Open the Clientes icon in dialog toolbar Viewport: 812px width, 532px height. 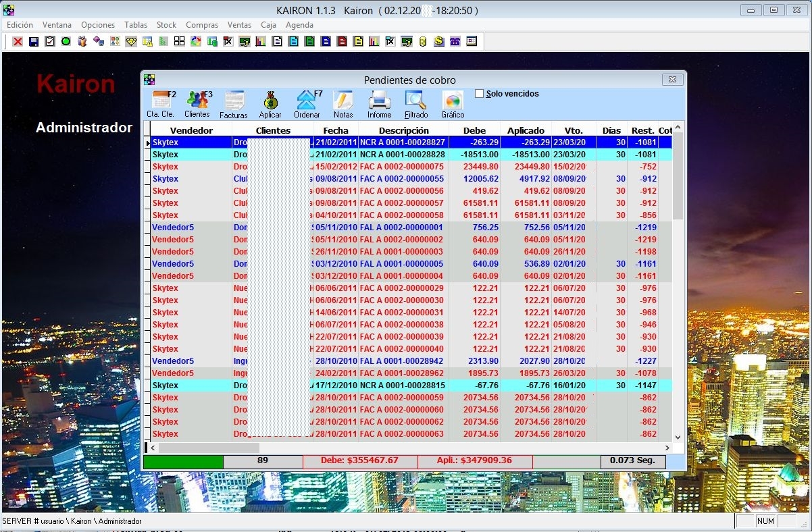point(197,105)
